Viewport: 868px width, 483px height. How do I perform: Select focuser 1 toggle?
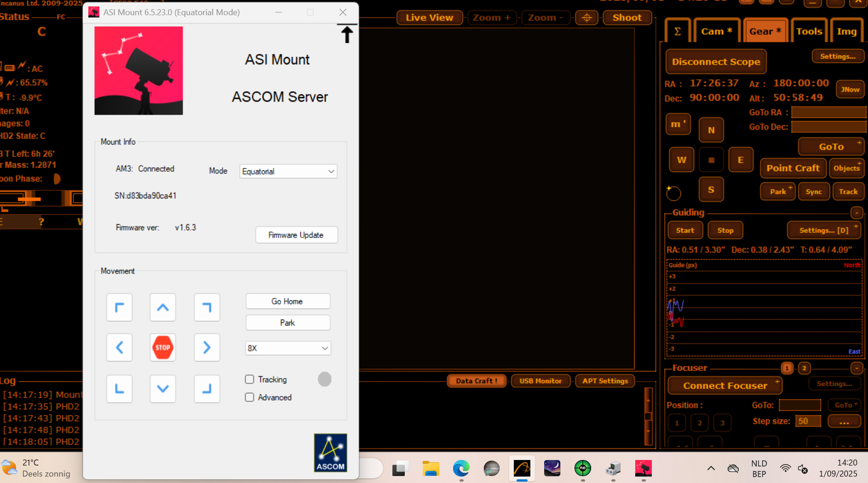point(787,368)
